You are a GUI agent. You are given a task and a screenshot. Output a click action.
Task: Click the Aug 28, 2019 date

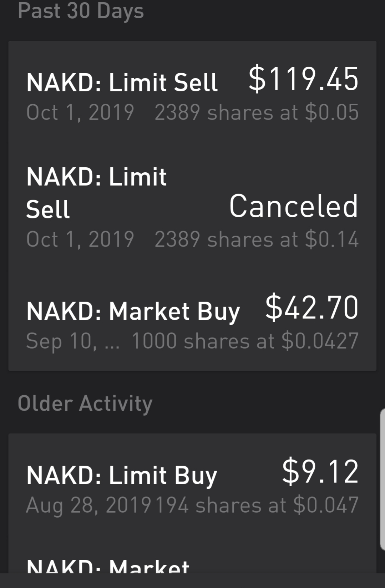(x=88, y=505)
